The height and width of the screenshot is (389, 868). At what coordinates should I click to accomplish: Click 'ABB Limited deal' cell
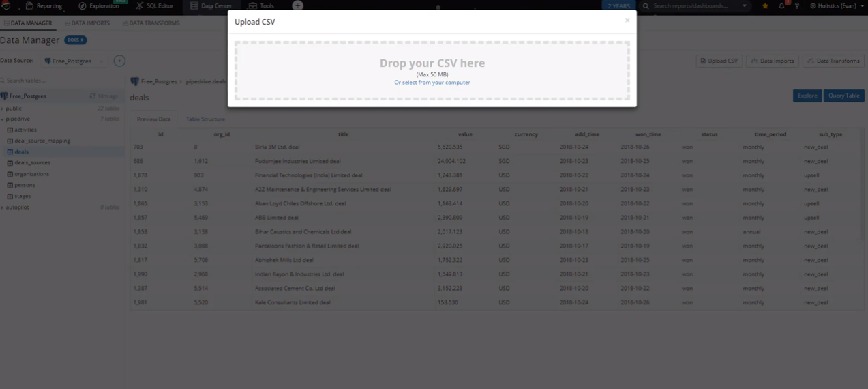(277, 218)
